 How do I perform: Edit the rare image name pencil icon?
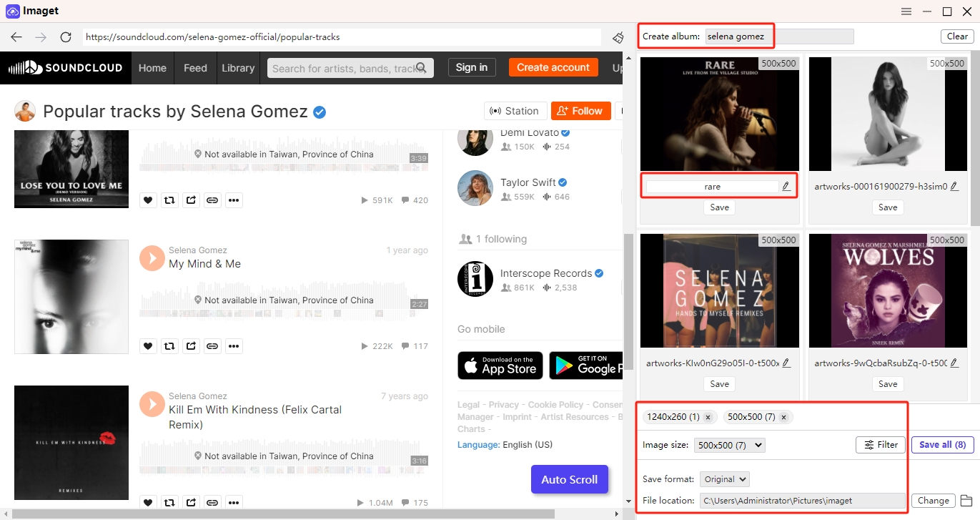[x=786, y=186]
